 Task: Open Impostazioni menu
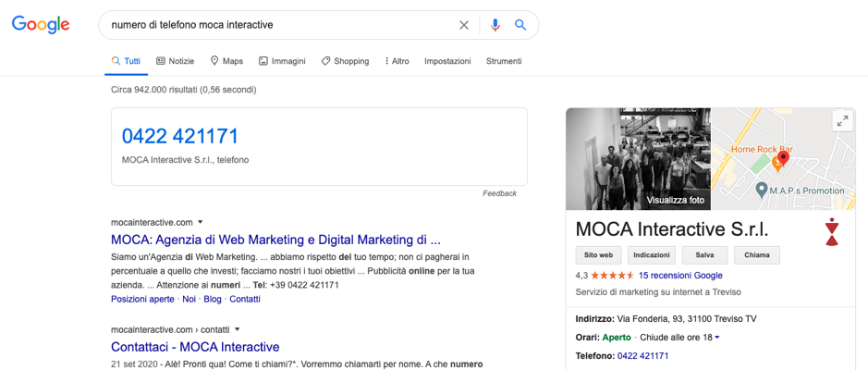tap(447, 61)
